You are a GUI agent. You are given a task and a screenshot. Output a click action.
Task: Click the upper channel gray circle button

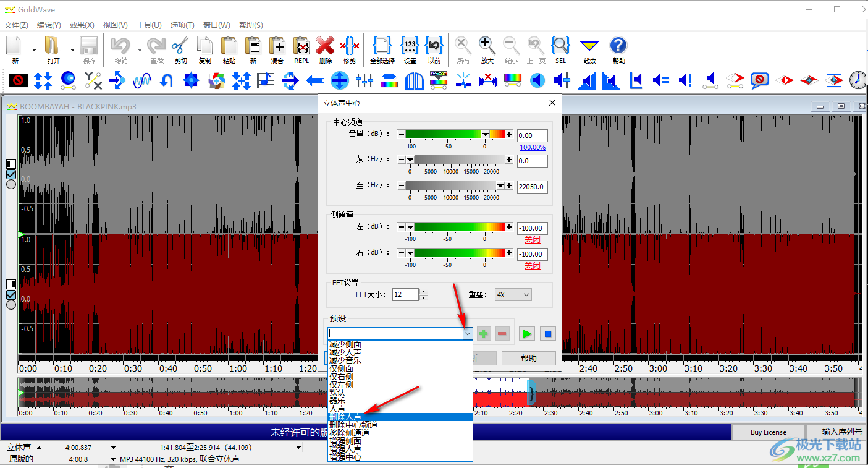pyautogui.click(x=11, y=184)
